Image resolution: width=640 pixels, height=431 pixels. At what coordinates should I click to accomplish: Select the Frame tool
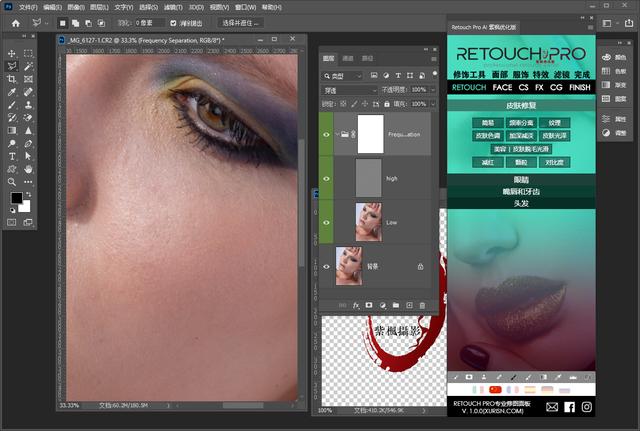point(28,79)
